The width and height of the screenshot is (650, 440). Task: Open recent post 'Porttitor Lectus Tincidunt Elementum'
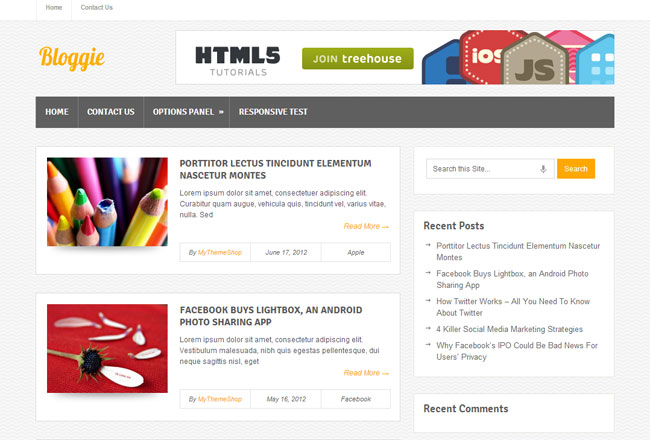pyautogui.click(x=518, y=251)
